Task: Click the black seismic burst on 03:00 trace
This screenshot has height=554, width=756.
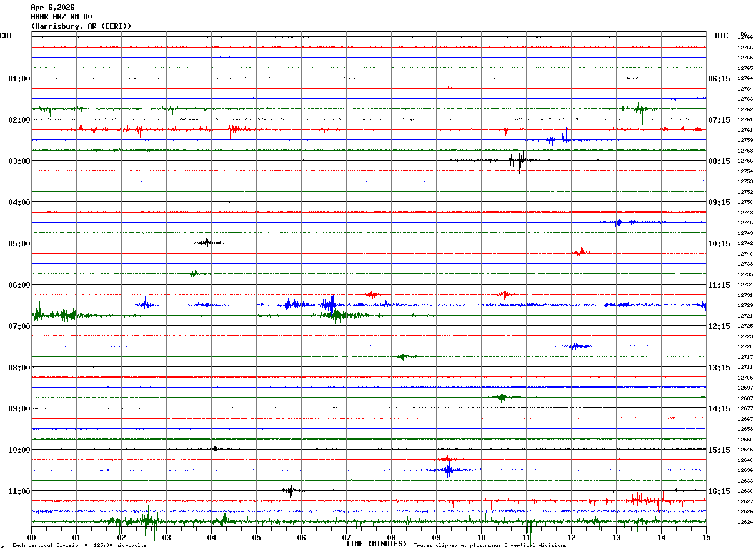Action: [519, 159]
